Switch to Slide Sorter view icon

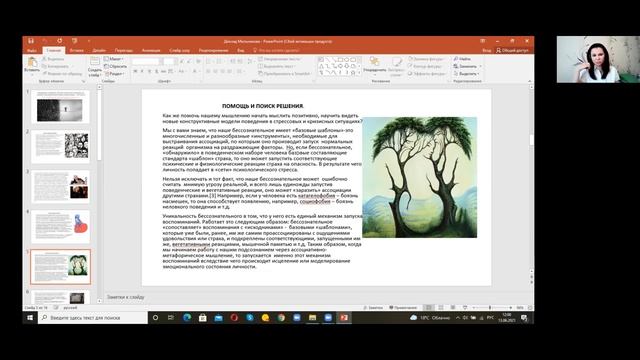click(441, 308)
